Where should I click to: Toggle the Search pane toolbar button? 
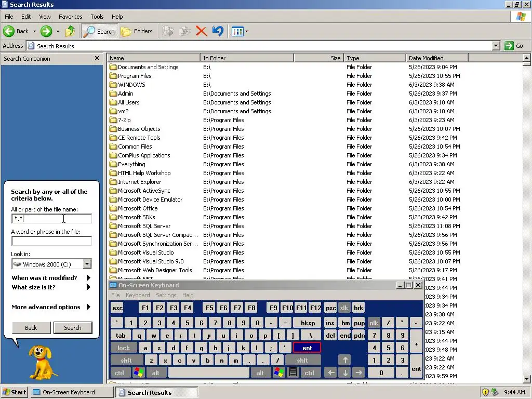pyautogui.click(x=99, y=31)
